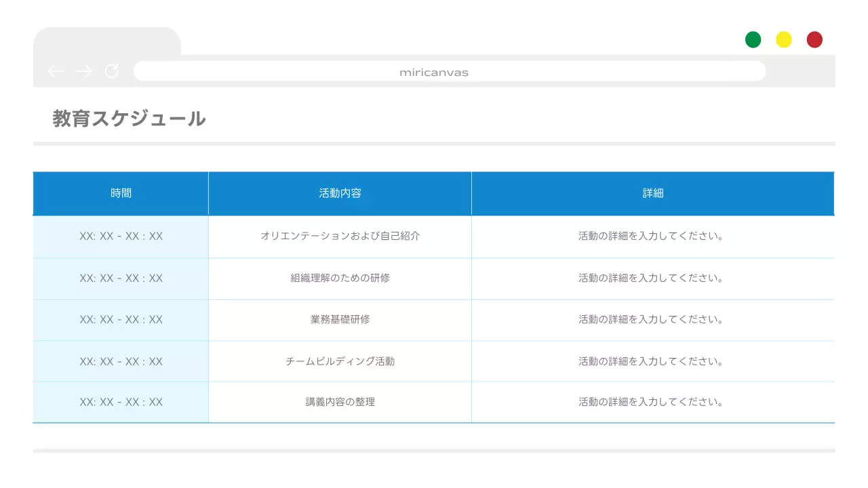Click the browser forward arrow icon
868x488 pixels.
tap(83, 70)
